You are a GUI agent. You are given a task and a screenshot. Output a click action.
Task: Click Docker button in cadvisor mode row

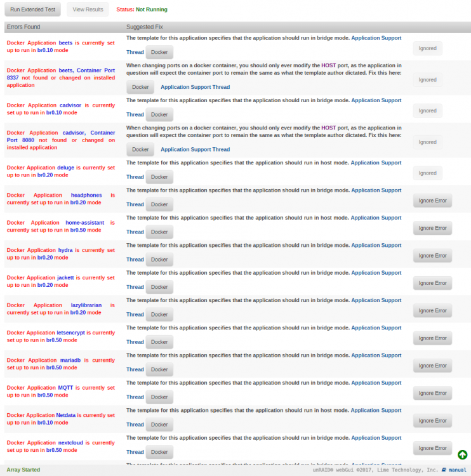(x=159, y=115)
